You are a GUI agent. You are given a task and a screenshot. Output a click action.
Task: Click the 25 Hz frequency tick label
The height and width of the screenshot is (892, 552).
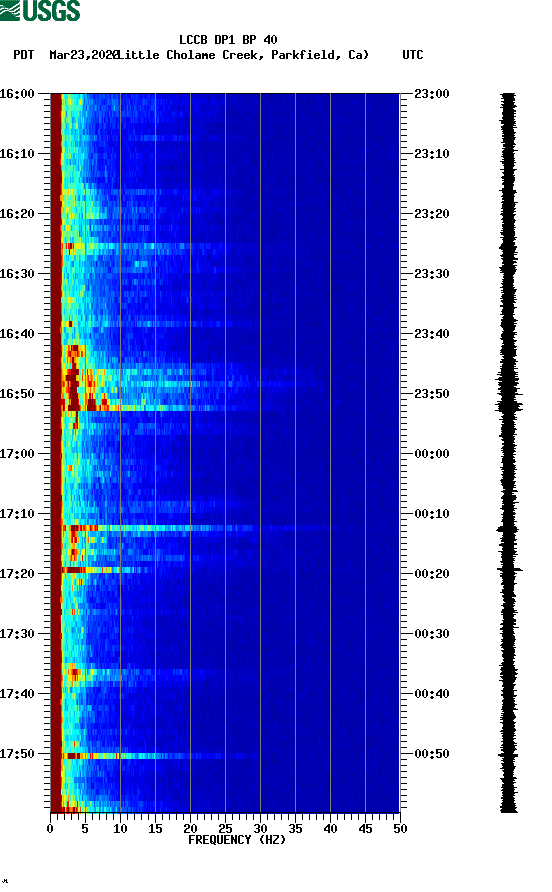(225, 829)
